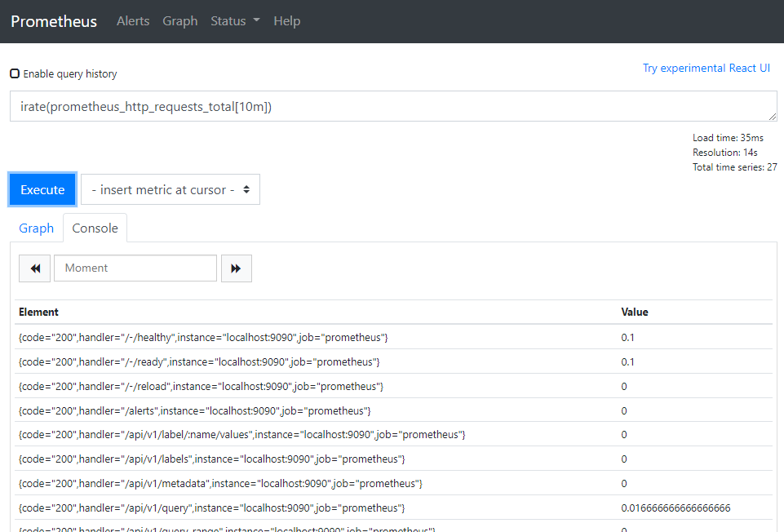
Task: Open Alerts in the navigation bar
Action: tap(133, 21)
